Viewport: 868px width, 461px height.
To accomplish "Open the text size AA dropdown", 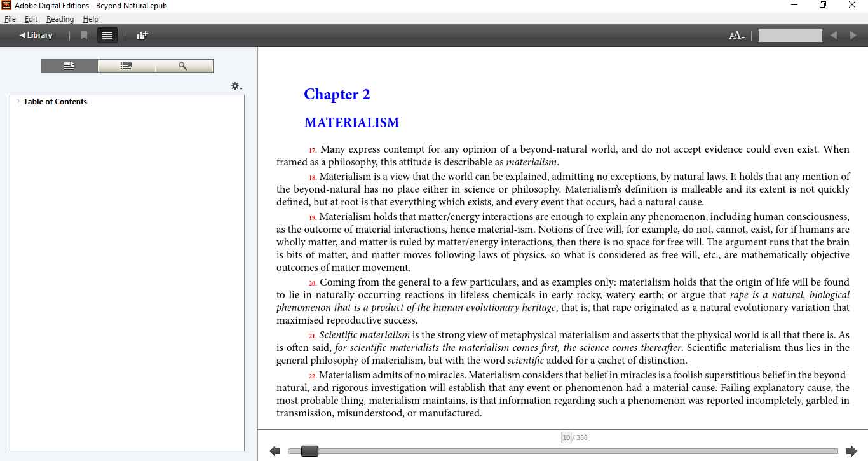I will point(736,36).
